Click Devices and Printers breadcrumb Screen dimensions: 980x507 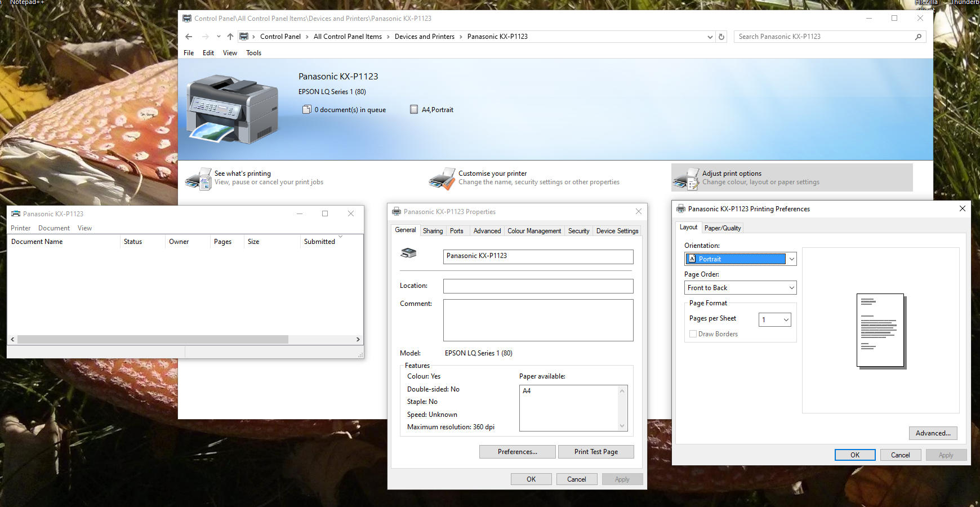425,37
